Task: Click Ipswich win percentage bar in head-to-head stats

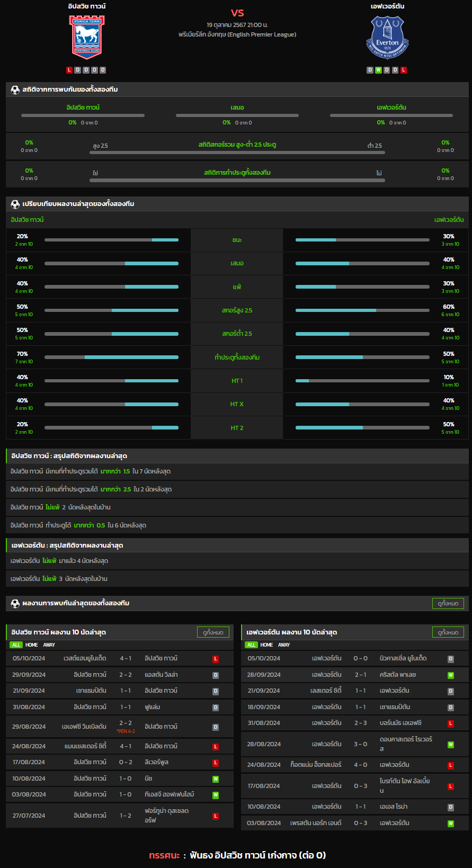Action: tap(83, 115)
